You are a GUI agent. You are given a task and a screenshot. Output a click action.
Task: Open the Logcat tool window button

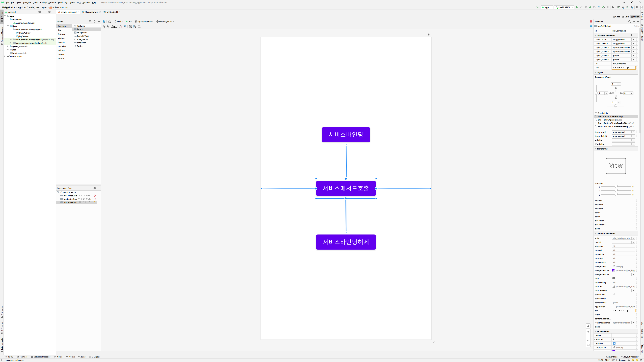tap(95, 357)
